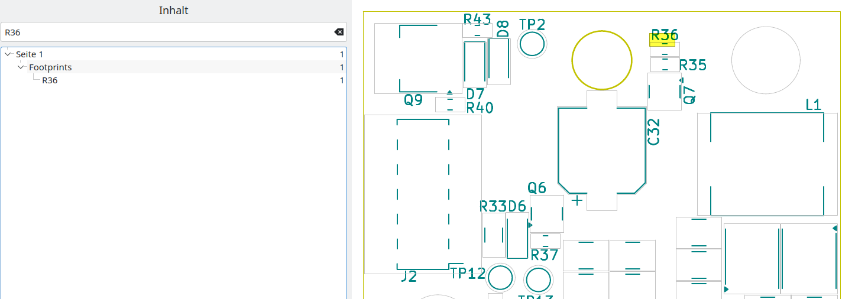
Task: Click the Inhalt panel header
Action: [173, 11]
